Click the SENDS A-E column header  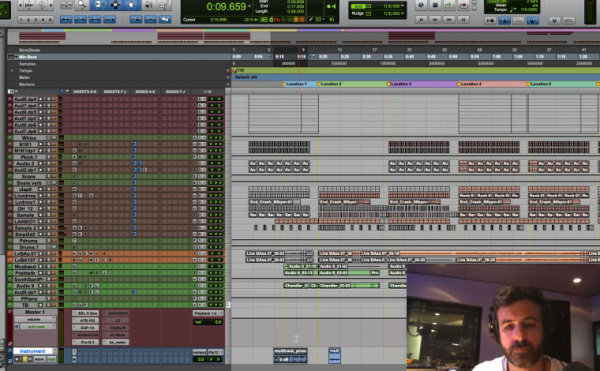tap(145, 92)
